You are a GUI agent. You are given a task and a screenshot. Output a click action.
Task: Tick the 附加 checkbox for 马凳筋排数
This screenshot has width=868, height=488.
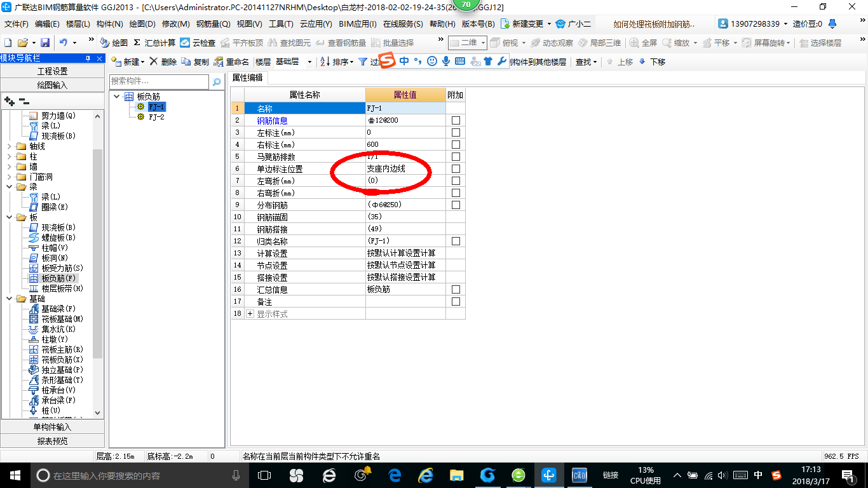click(x=456, y=157)
